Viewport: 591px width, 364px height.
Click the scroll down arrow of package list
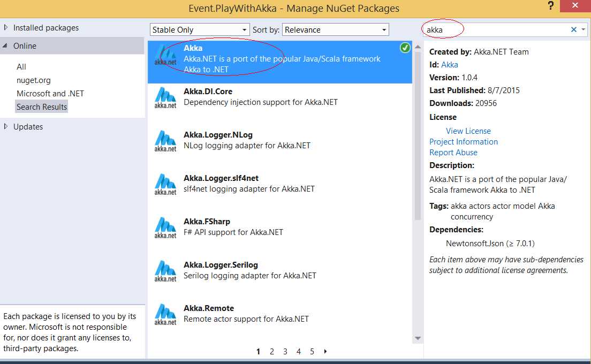pyautogui.click(x=418, y=338)
